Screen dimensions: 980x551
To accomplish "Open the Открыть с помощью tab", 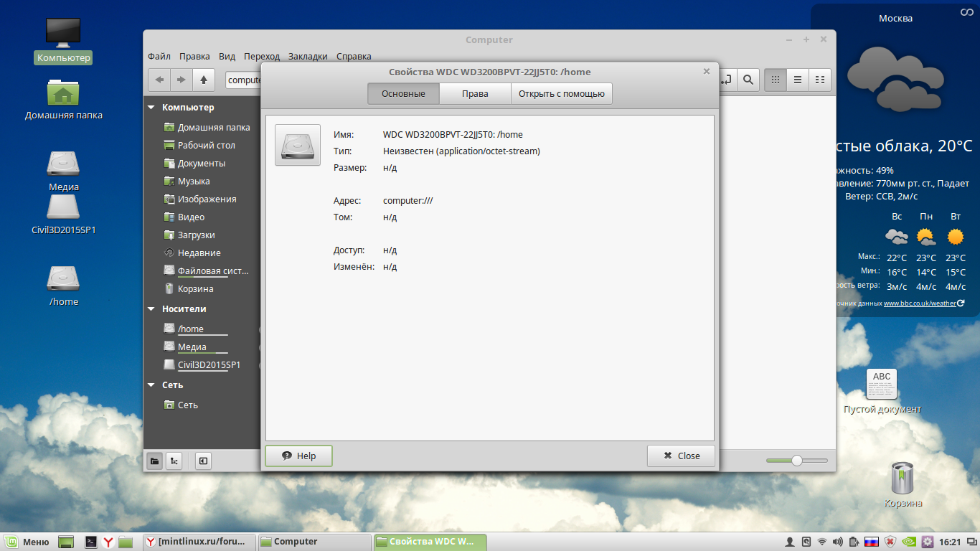I will 562,94.
